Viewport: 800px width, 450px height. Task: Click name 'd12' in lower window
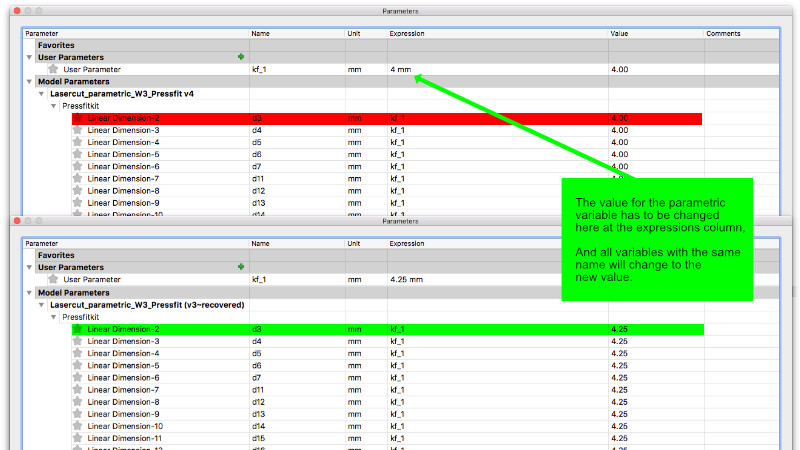(x=258, y=402)
